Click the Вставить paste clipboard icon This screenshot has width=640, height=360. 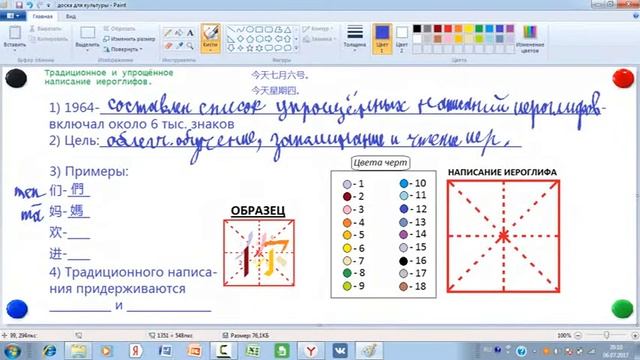coord(15,33)
